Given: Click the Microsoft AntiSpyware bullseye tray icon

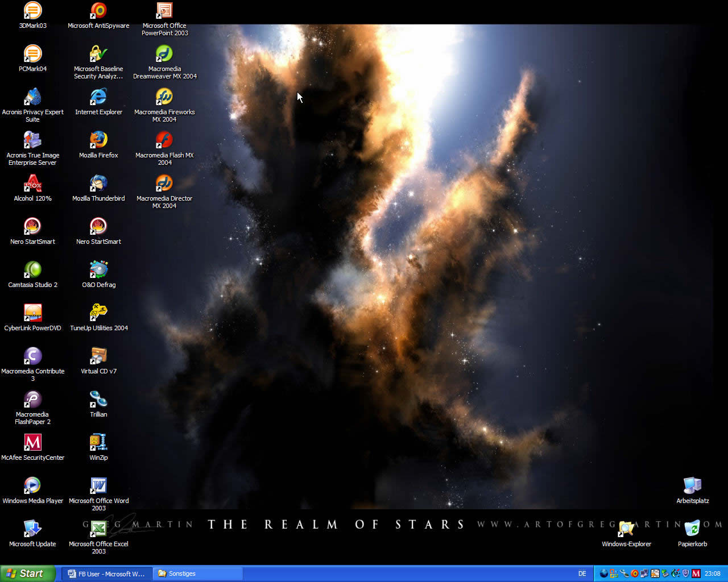Looking at the screenshot, I should point(635,573).
